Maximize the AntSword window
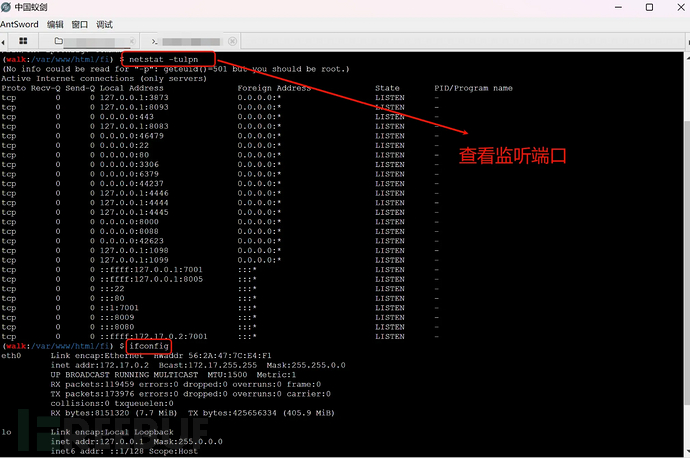 tap(649, 7)
